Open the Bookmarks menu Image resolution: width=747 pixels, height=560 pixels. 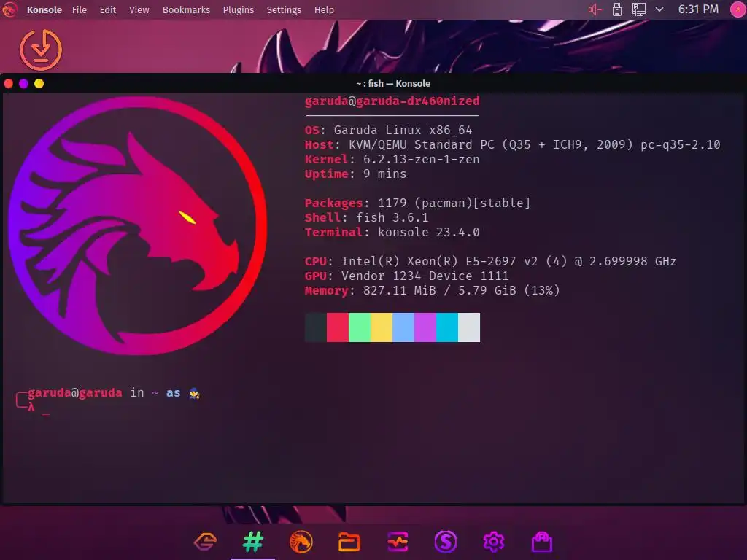point(186,10)
